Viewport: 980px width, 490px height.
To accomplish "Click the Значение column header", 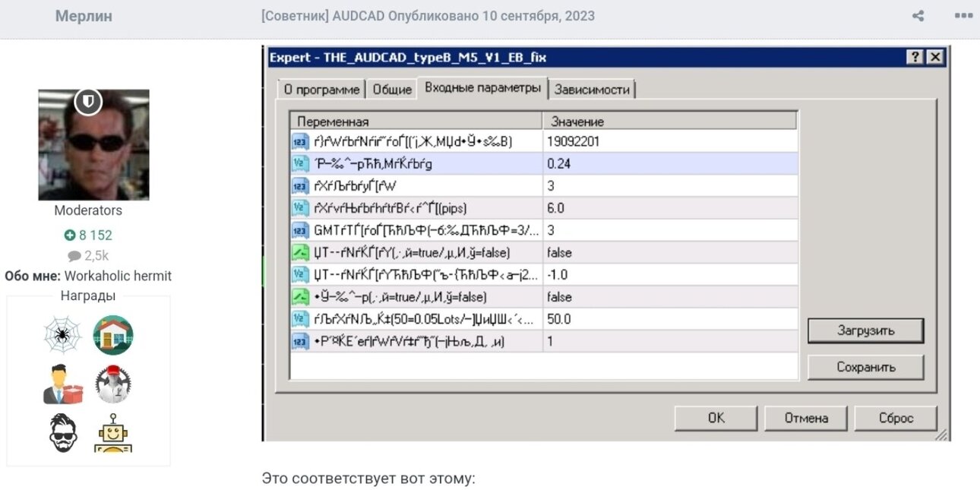I will point(670,122).
